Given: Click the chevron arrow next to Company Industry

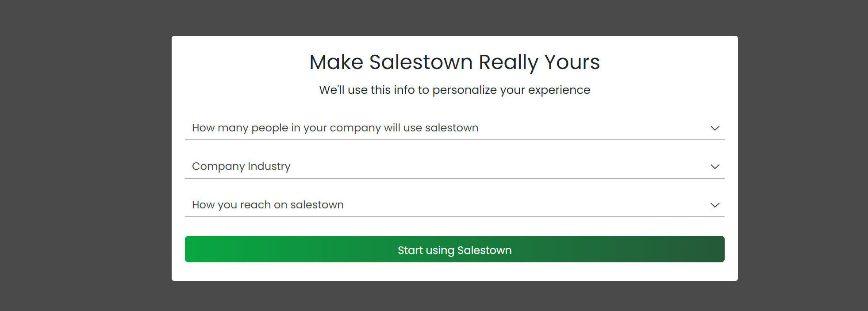Looking at the screenshot, I should pos(715,167).
